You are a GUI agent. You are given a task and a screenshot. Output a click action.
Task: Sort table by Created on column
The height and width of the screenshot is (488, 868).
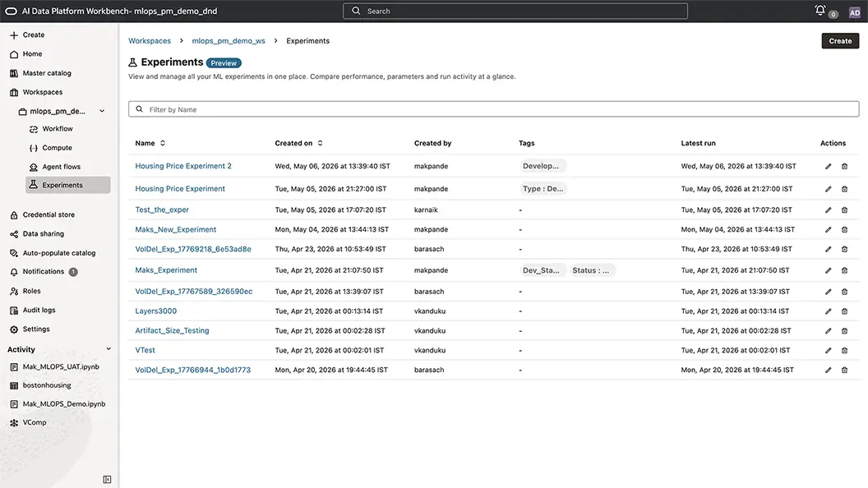(x=320, y=143)
